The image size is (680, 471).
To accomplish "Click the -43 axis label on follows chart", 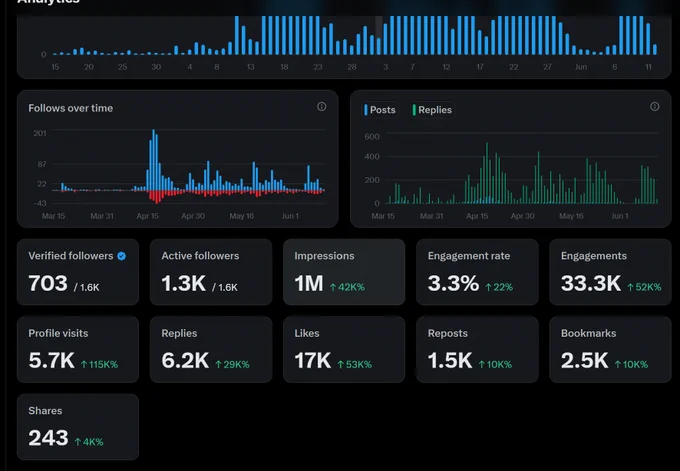I will coord(39,203).
